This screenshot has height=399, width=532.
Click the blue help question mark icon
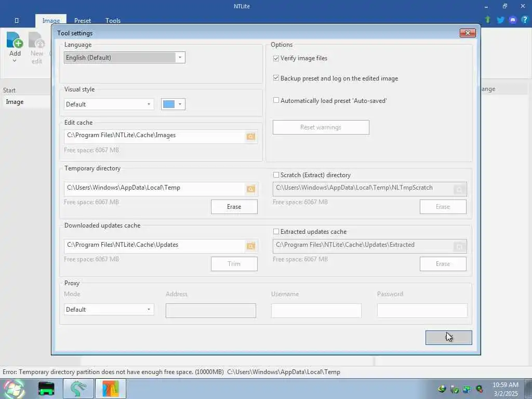(525, 20)
